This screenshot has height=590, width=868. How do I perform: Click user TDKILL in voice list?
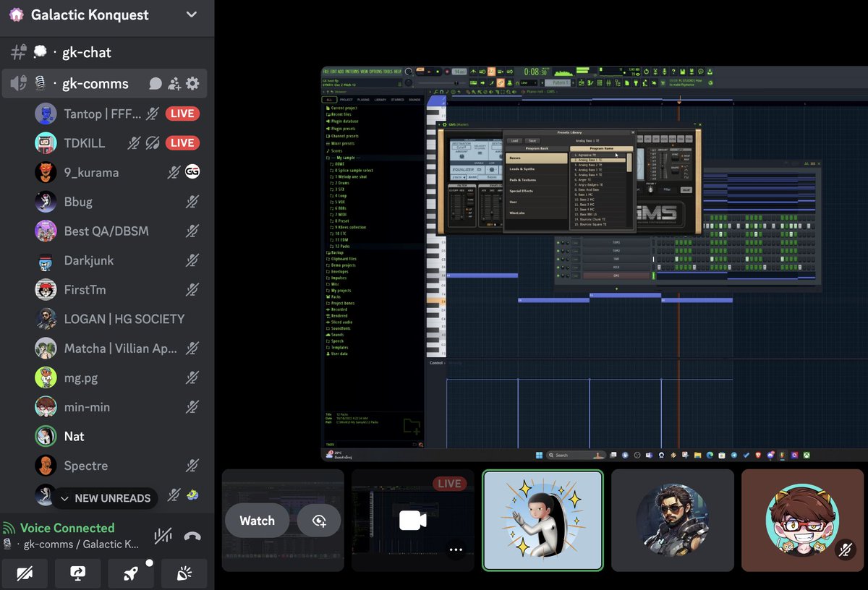coord(85,142)
